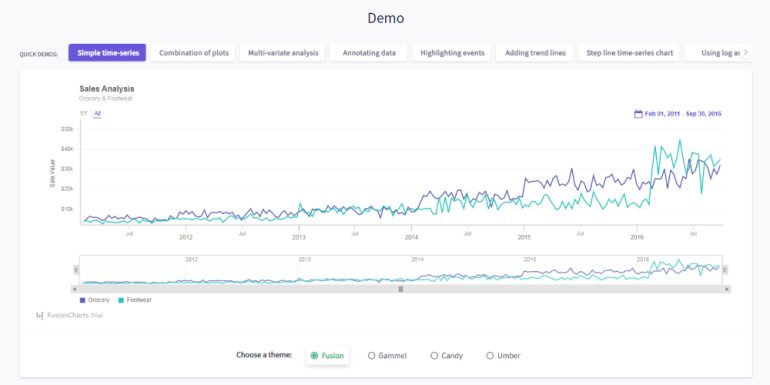
Task: Switch to Combination of plots demo
Action: click(x=194, y=53)
